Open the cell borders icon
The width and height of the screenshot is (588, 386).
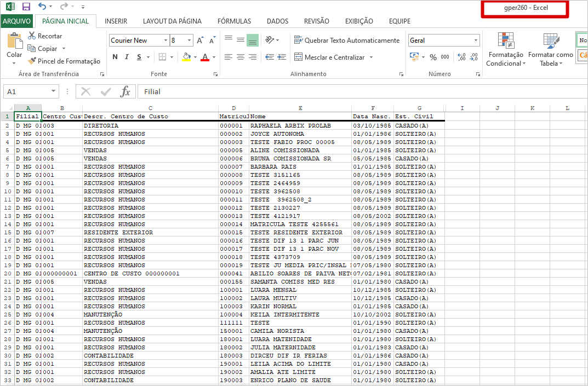click(162, 57)
